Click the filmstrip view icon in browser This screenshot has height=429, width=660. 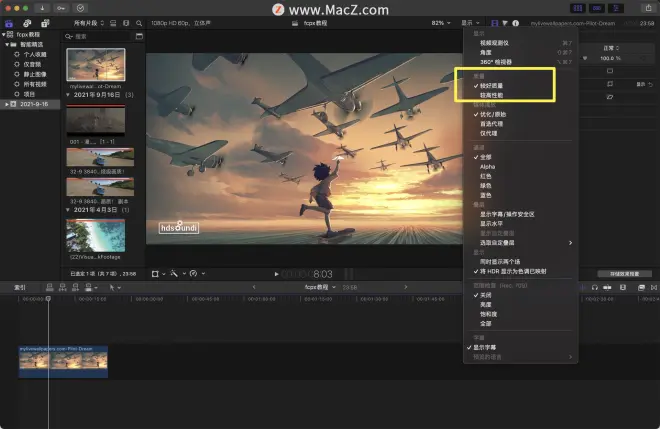point(126,23)
